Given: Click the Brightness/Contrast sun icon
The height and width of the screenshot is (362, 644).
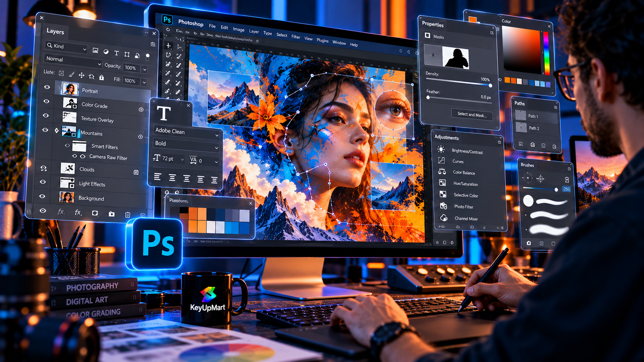Looking at the screenshot, I should [441, 149].
